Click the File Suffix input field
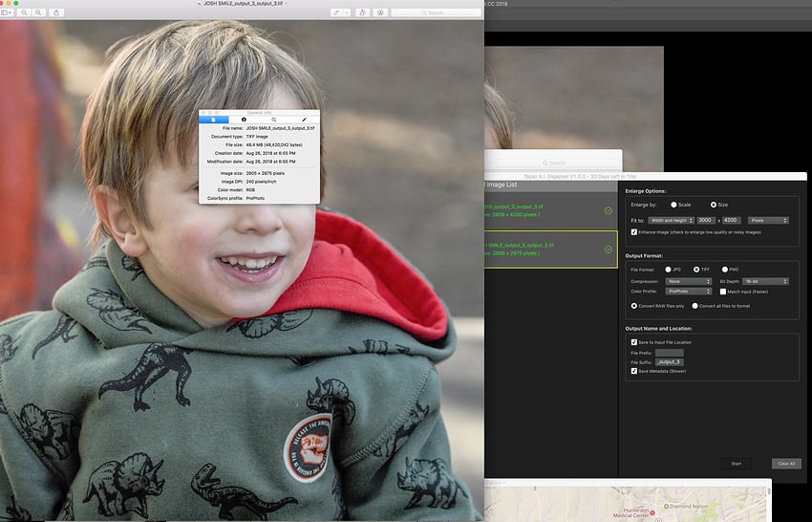The image size is (812, 522). (669, 362)
